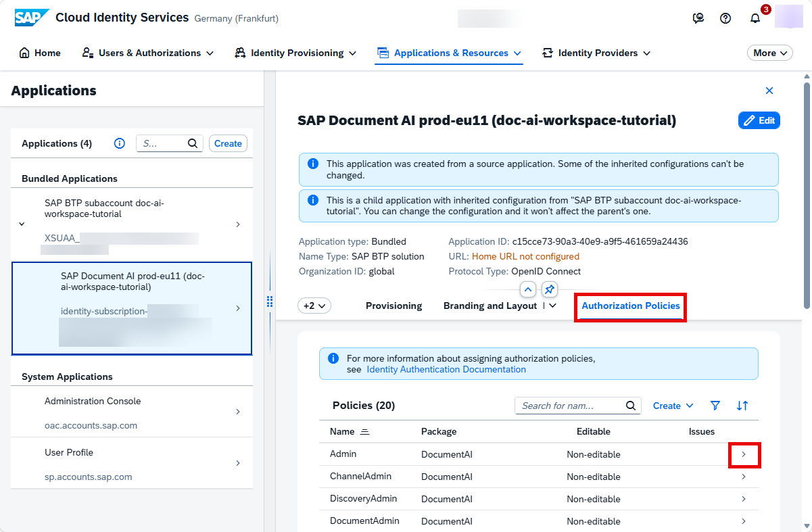This screenshot has width=812, height=532.
Task: Collapse the SAP BTP subaccount bundle
Action: coord(22,224)
